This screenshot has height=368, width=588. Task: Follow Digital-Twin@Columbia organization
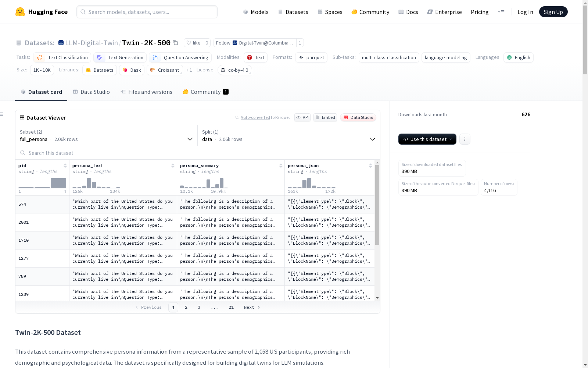255,43
